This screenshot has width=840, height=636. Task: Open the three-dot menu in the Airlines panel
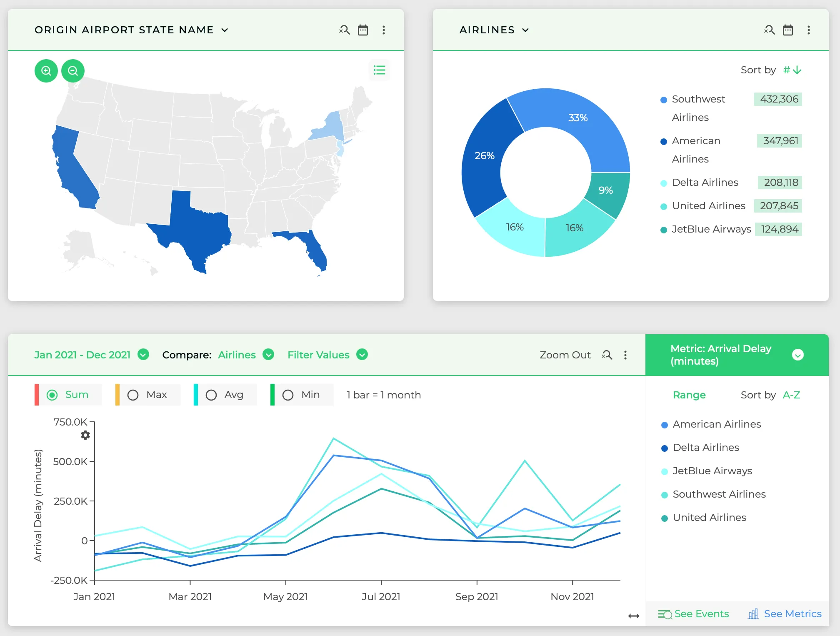pyautogui.click(x=809, y=30)
